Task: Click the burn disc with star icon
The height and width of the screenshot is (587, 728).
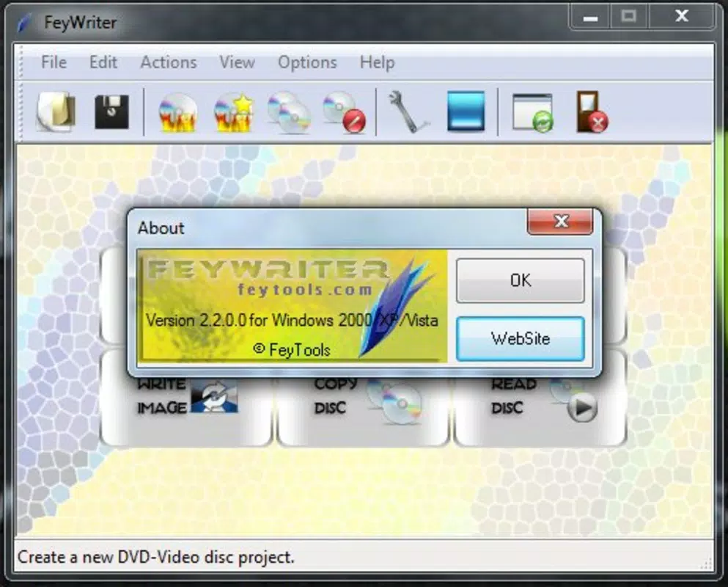Action: click(234, 112)
